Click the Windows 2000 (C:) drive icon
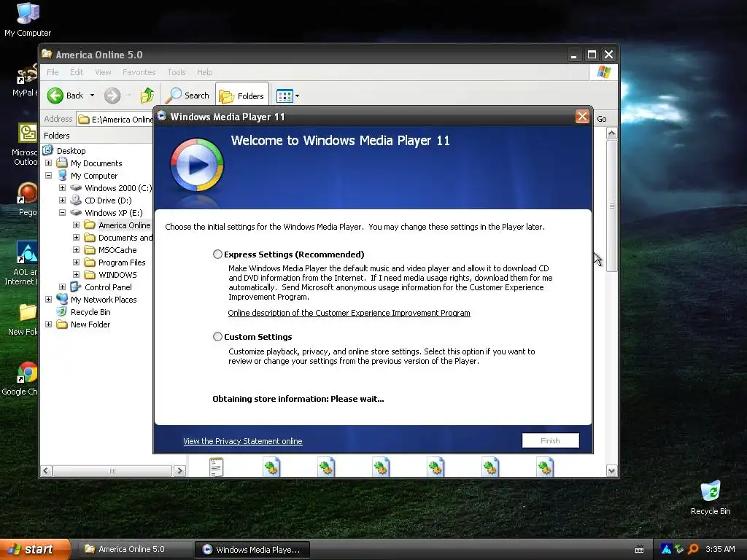Screen dimensions: 747x560 (x=76, y=187)
